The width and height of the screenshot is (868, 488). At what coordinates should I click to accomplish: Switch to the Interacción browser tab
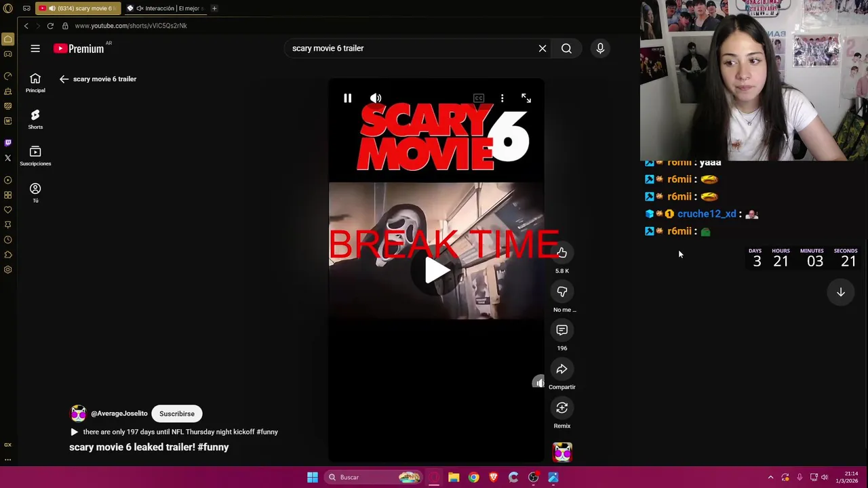(165, 8)
